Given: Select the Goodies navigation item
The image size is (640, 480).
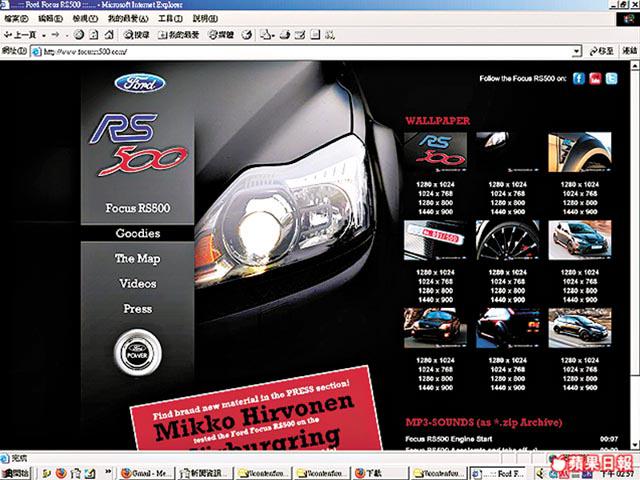Looking at the screenshot, I should coord(138,233).
